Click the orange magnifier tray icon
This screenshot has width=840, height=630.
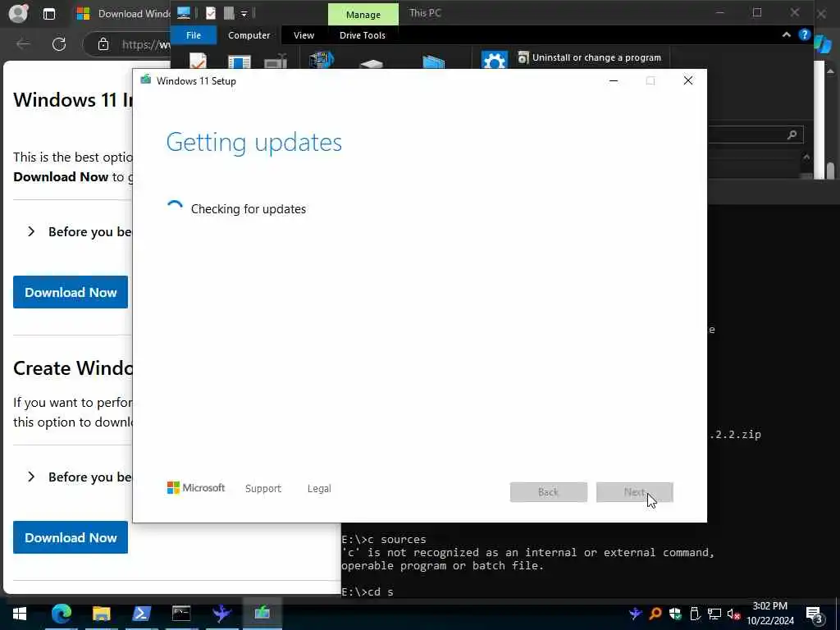(655, 614)
